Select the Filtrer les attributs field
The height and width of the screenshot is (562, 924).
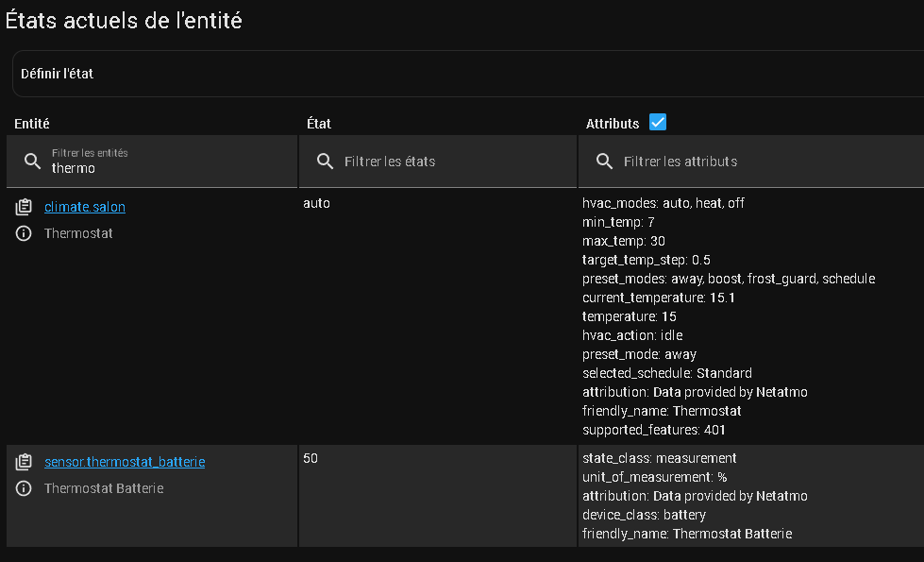[x=755, y=162]
